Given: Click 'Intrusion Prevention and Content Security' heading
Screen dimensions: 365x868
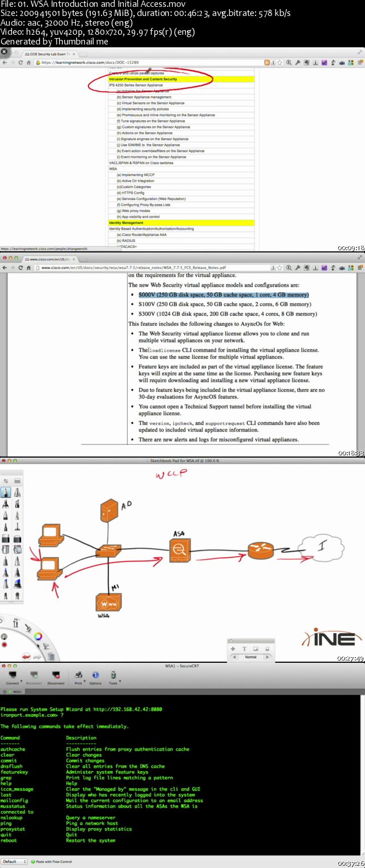Looking at the screenshot, I should point(143,79).
